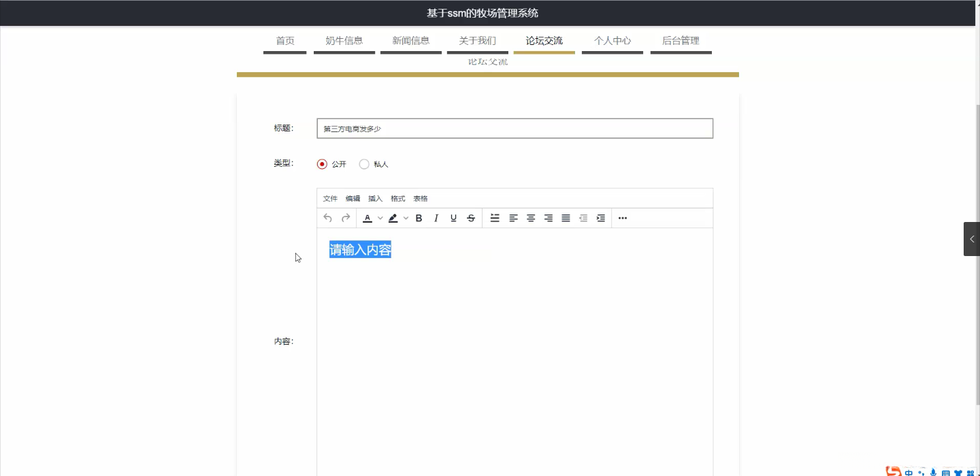Open the 新闻信息 navigation tab
The height and width of the screenshot is (476, 980).
(411, 41)
